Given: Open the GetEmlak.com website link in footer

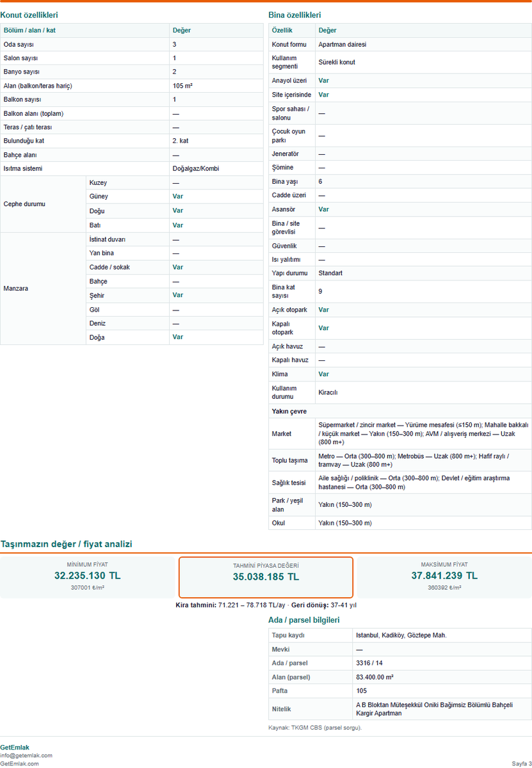Looking at the screenshot, I should [x=19, y=764].
